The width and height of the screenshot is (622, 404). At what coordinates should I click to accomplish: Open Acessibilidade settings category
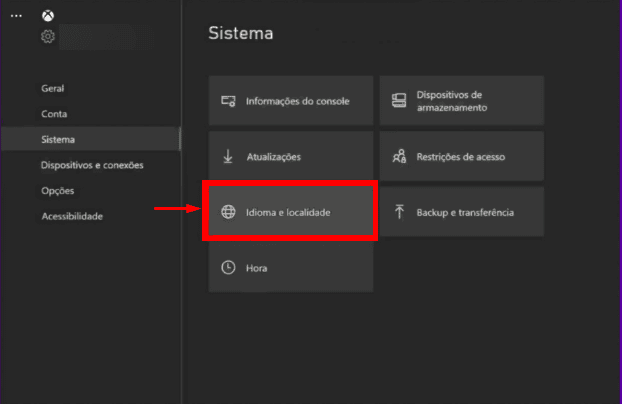click(72, 216)
